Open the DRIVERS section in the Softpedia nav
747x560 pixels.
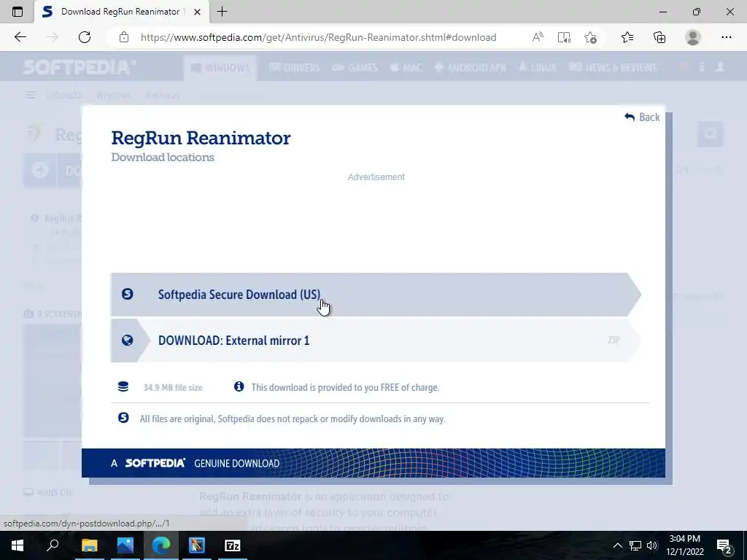295,68
